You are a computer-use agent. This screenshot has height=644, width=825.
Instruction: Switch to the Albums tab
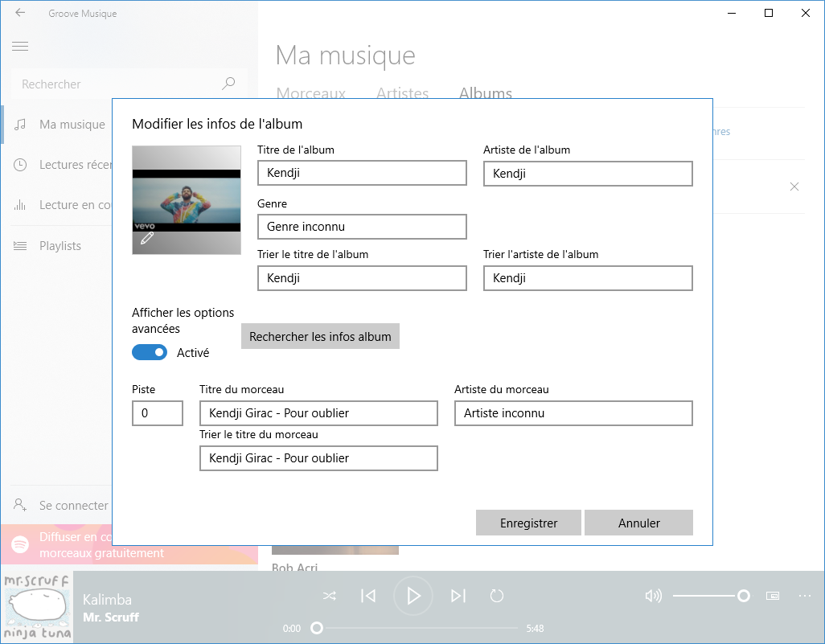[x=486, y=93]
